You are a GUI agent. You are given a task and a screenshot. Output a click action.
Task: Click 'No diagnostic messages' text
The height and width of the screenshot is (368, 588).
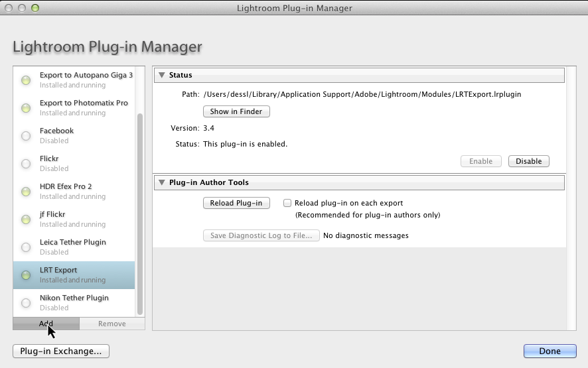click(366, 235)
